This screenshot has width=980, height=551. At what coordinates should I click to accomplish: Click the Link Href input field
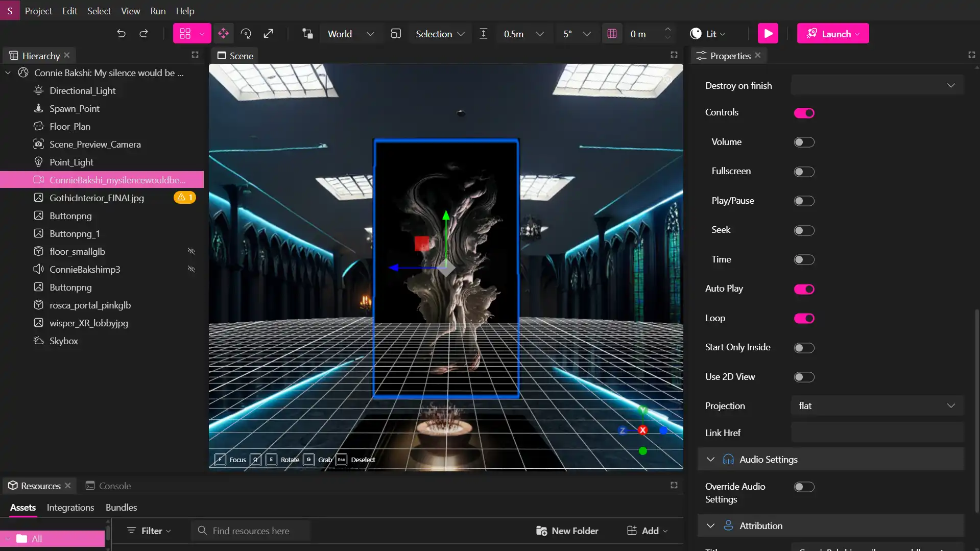(x=877, y=433)
